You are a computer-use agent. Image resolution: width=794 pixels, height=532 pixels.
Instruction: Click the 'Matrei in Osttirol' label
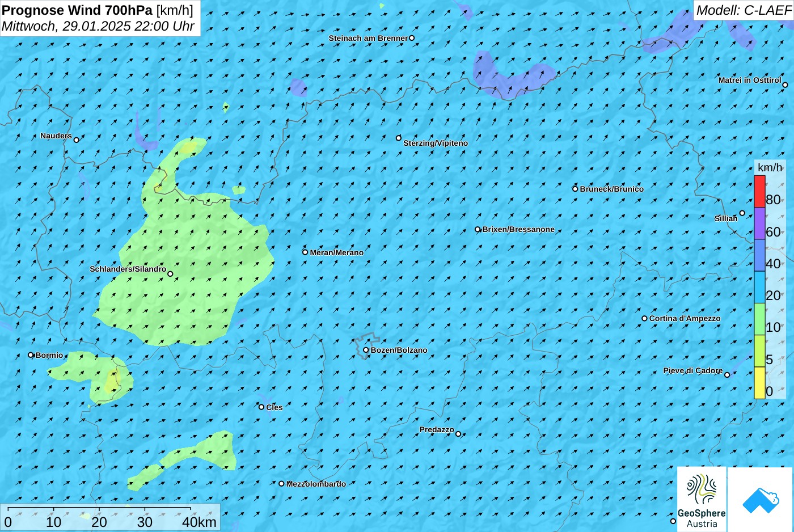tap(750, 80)
